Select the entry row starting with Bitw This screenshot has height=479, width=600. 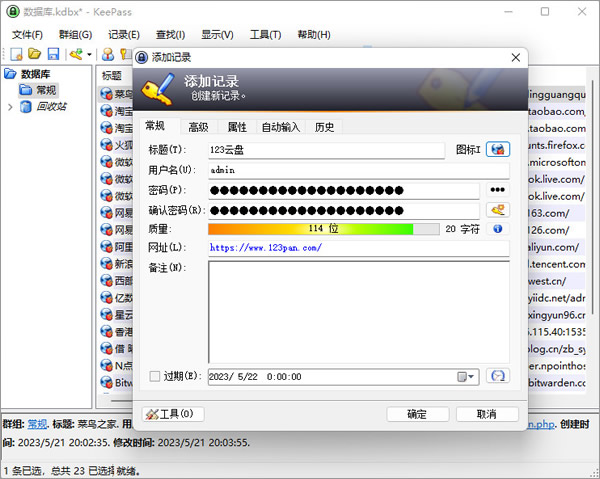point(117,382)
